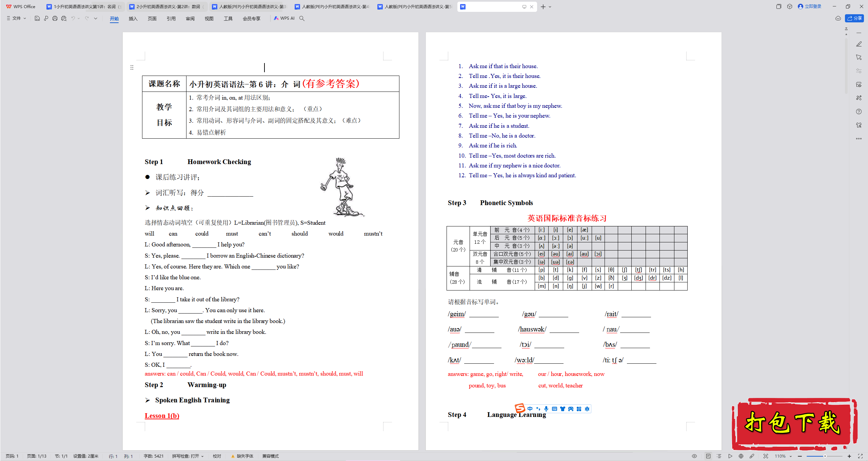868x461 pixels.
Task: Click the new tab plus button
Action: (543, 7)
